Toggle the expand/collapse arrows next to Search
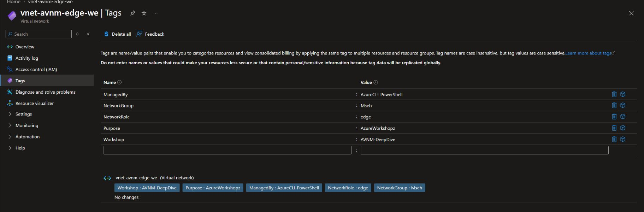This screenshot has height=212, width=644. pyautogui.click(x=77, y=34)
